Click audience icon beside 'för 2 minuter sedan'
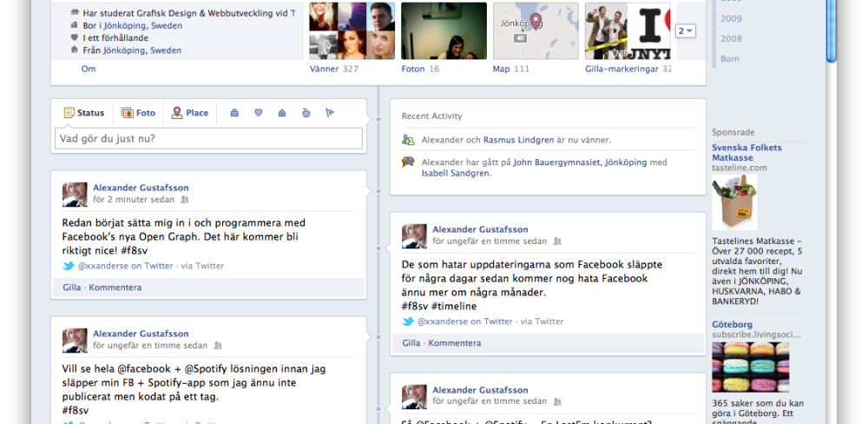868x424 pixels. pyautogui.click(x=184, y=200)
